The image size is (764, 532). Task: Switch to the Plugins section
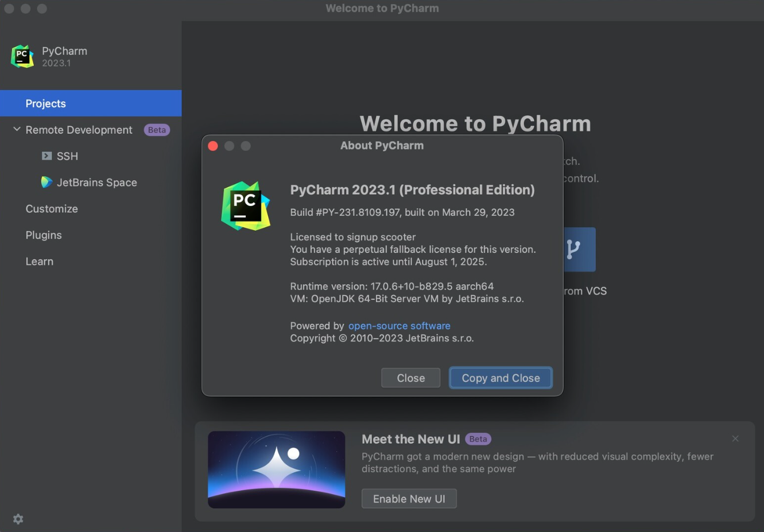coord(43,235)
